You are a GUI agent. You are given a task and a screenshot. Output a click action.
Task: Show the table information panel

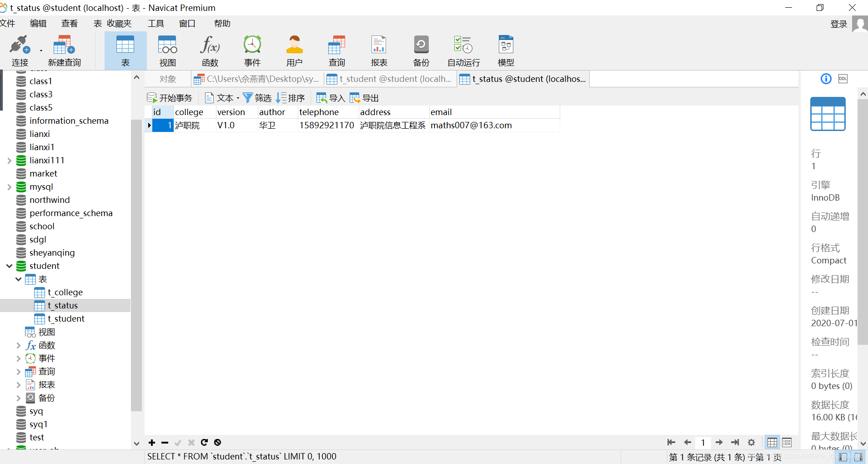coord(826,79)
